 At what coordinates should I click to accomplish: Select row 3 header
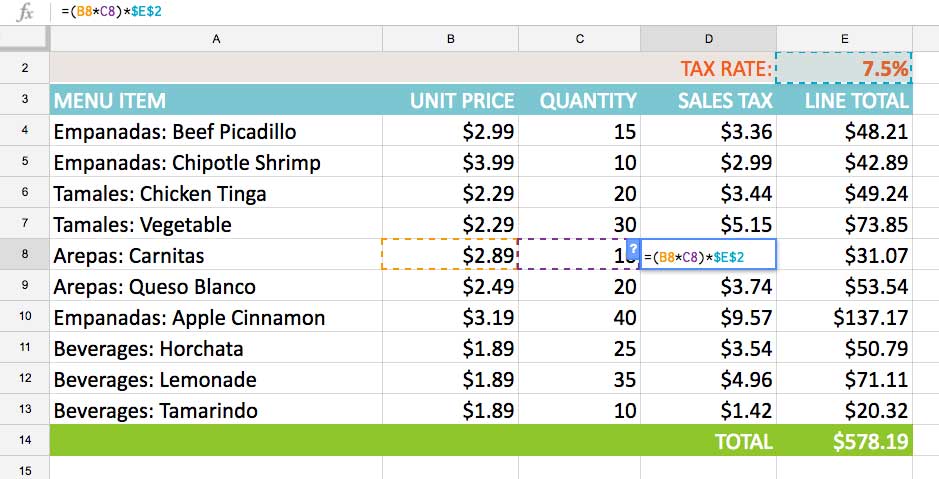click(24, 100)
